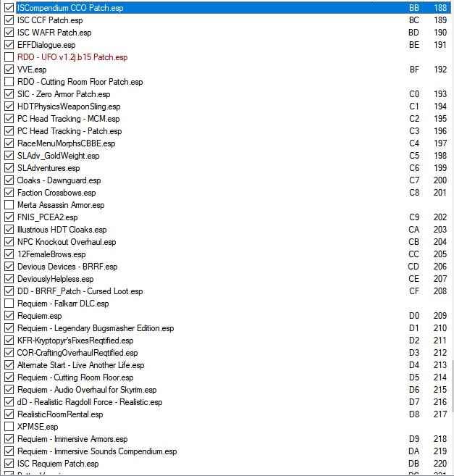The width and height of the screenshot is (454, 476).
Task: Select PC Head Tracking - MCM.esp
Action: pos(68,119)
